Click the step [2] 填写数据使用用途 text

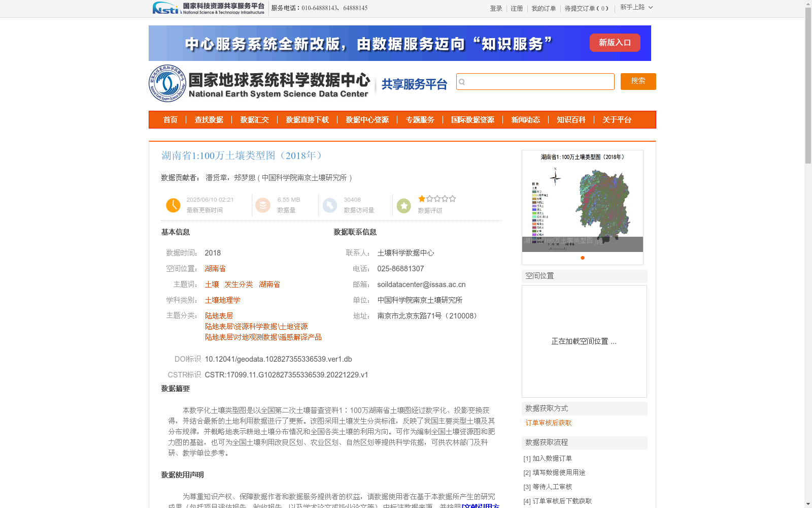(554, 472)
